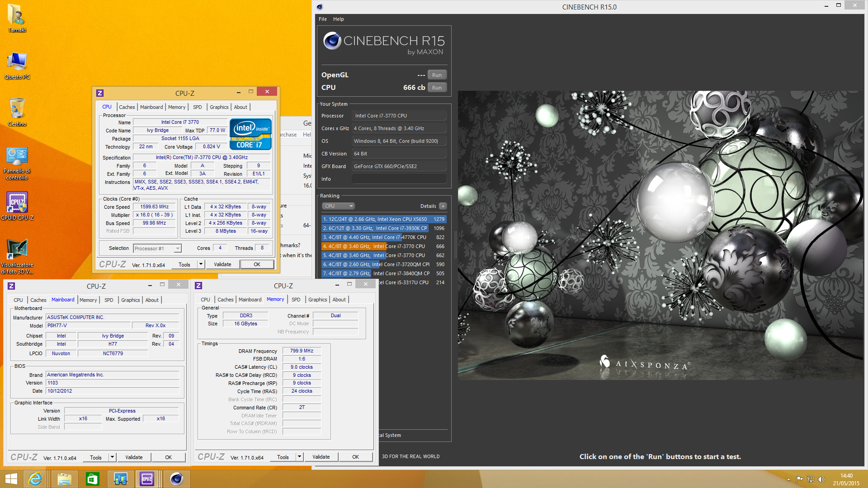This screenshot has height=488, width=868.
Task: Select ranking row Core i7-3840QM 505
Action: tap(384, 273)
